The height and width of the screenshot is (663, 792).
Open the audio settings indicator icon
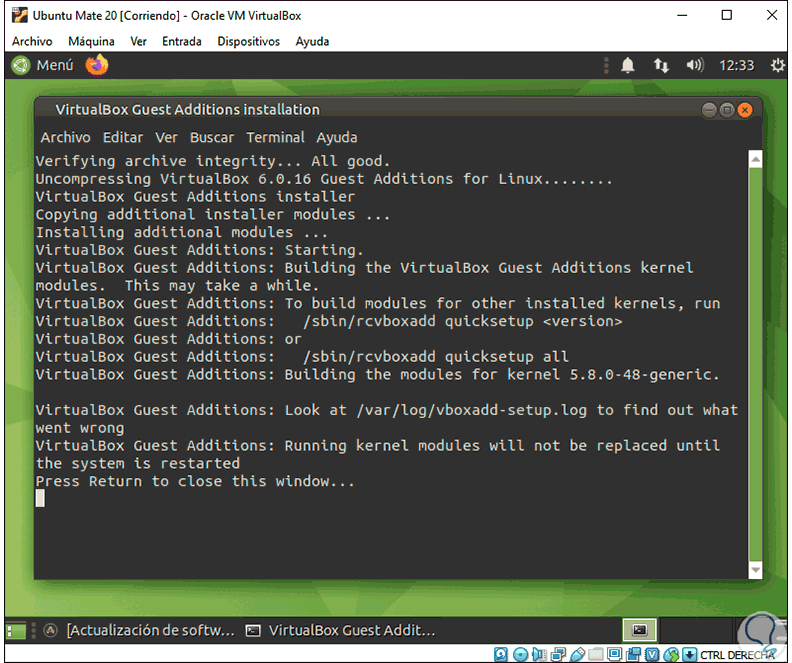point(539,654)
